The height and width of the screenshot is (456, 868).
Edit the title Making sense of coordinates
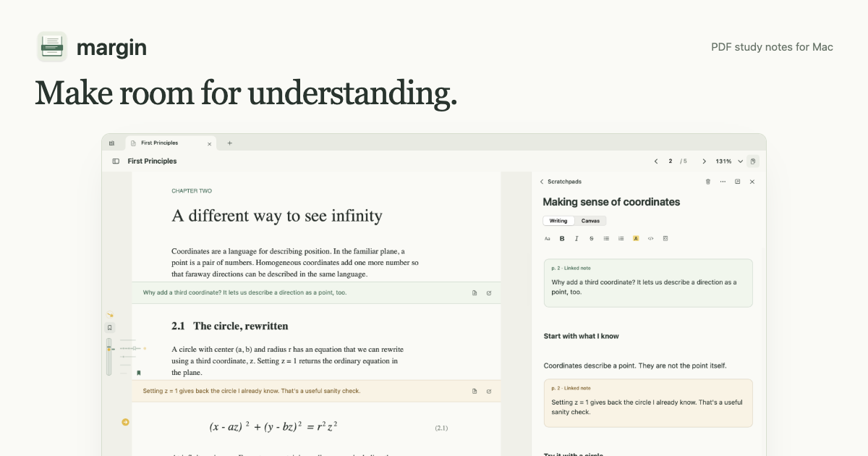(x=611, y=202)
